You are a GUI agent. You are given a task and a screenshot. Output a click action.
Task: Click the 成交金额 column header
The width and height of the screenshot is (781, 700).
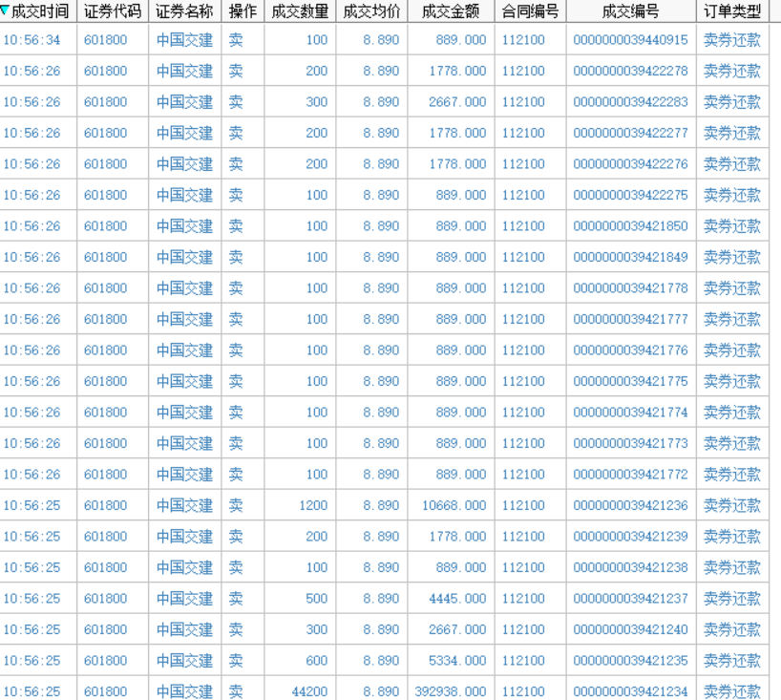click(451, 11)
